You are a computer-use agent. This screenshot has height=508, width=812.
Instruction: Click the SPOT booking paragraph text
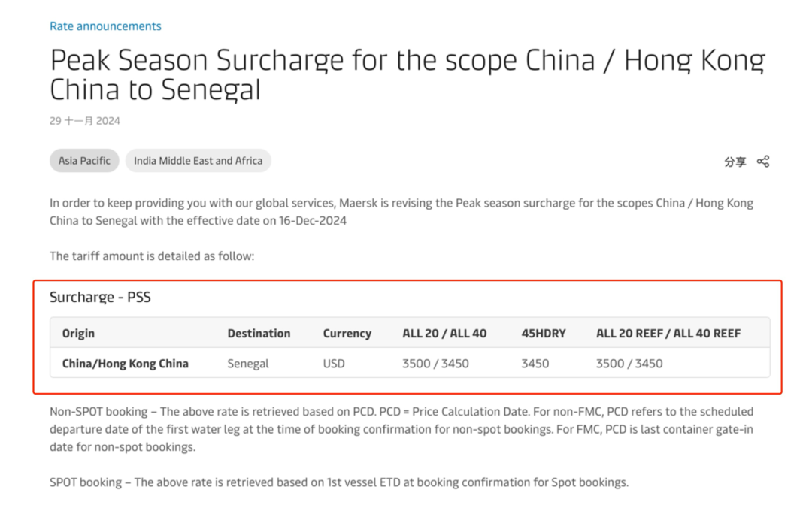pos(339,482)
